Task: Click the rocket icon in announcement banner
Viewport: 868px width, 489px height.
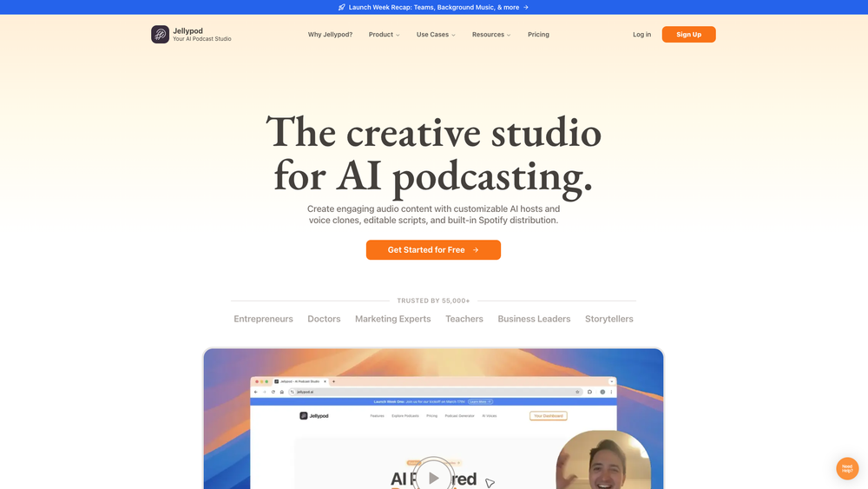Action: point(341,7)
